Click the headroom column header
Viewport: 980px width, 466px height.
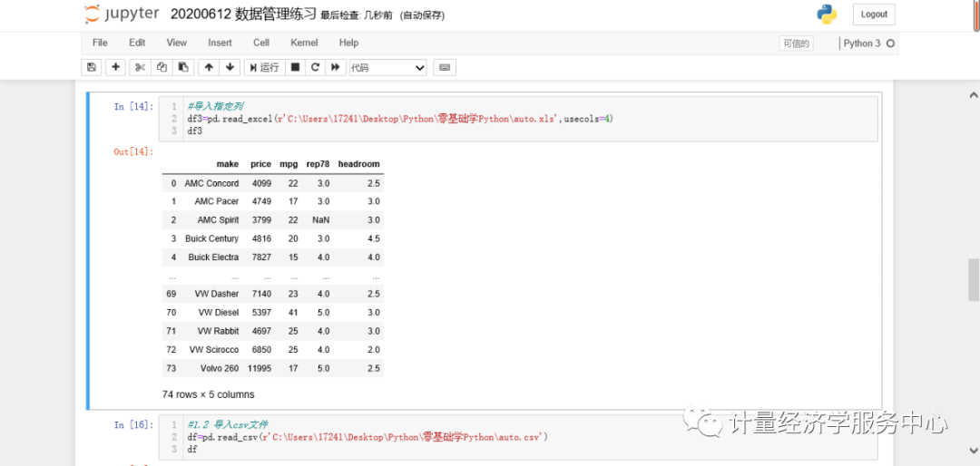358,164
